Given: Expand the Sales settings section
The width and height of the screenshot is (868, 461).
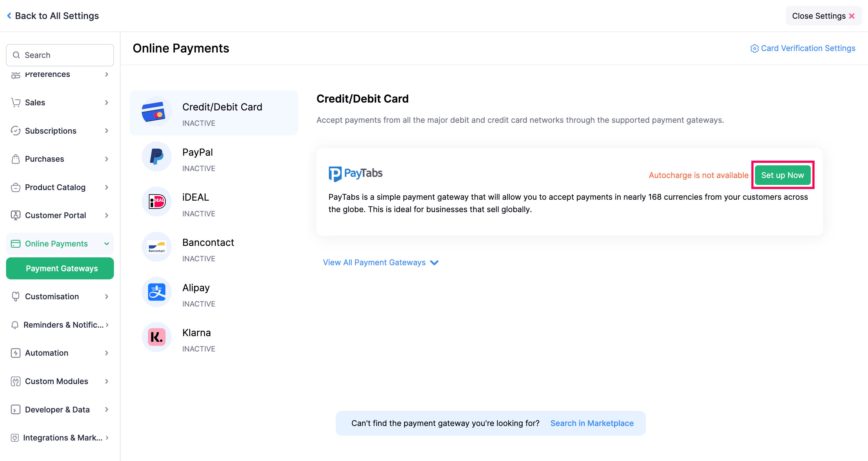Looking at the screenshot, I should [x=60, y=103].
